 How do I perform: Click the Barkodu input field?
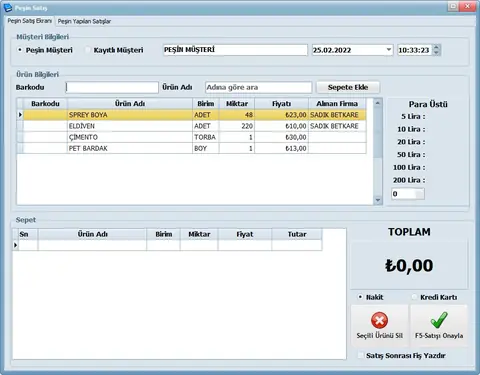coord(112,87)
